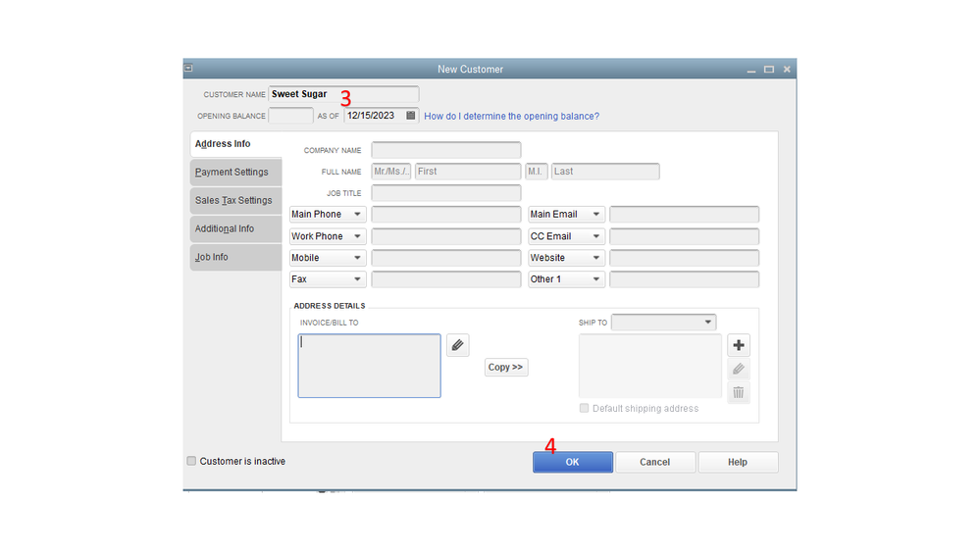Click the Work Phone number field
980x551 pixels.
pos(446,236)
